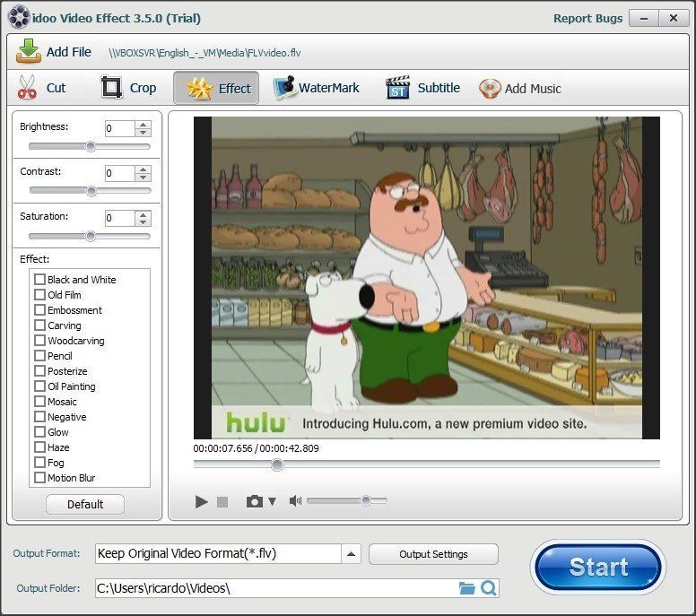Click the Saturation value field
Viewport: 696px width, 616px height.
tap(120, 219)
